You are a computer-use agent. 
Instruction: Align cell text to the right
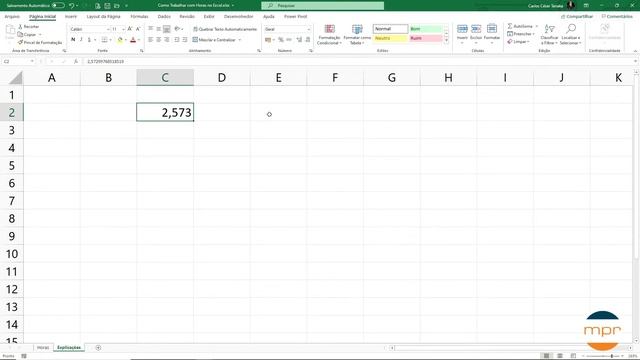167,40
